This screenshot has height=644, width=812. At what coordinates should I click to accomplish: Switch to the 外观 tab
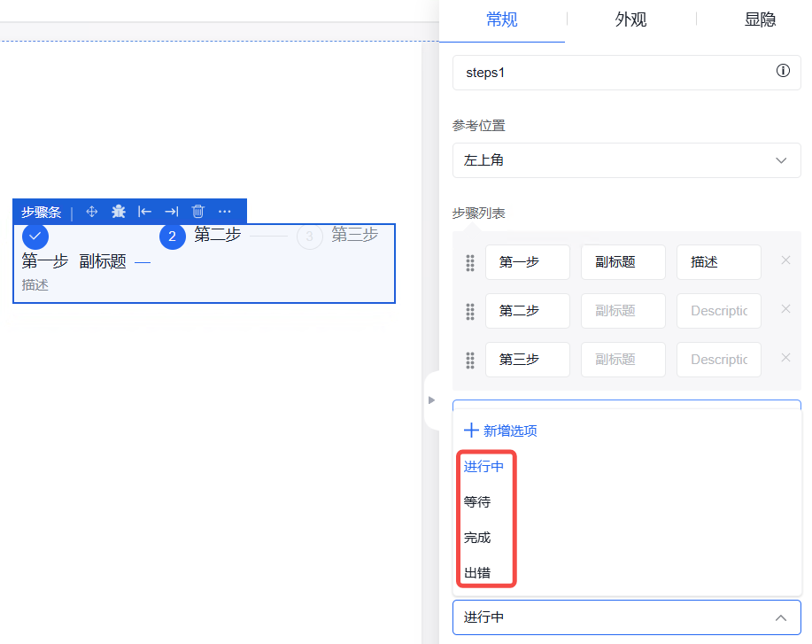(630, 19)
